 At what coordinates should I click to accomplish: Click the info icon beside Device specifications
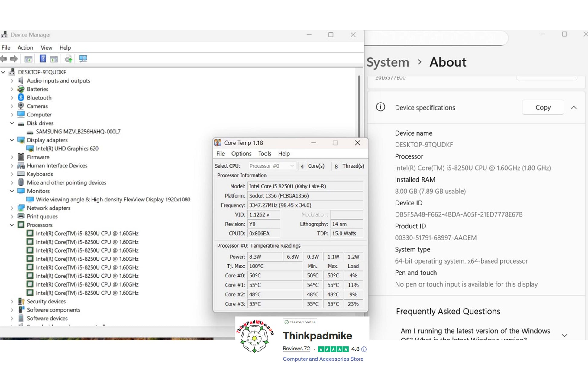(x=380, y=107)
